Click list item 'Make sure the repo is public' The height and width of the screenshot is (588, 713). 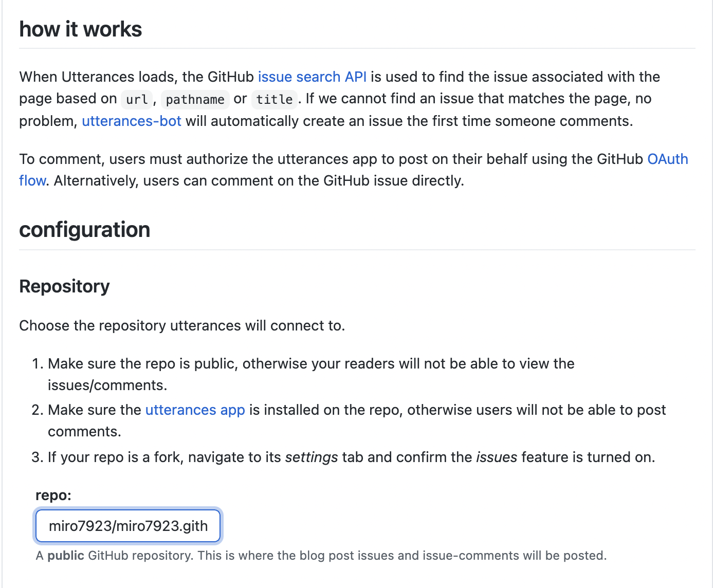click(311, 374)
